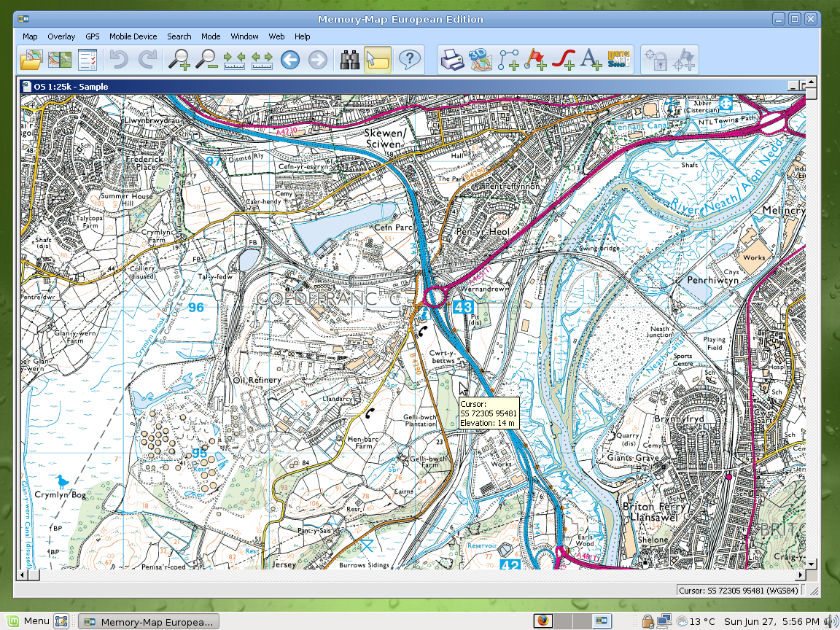Viewport: 840px width, 630px height.
Task: Click the Print map icon
Action: (x=452, y=60)
